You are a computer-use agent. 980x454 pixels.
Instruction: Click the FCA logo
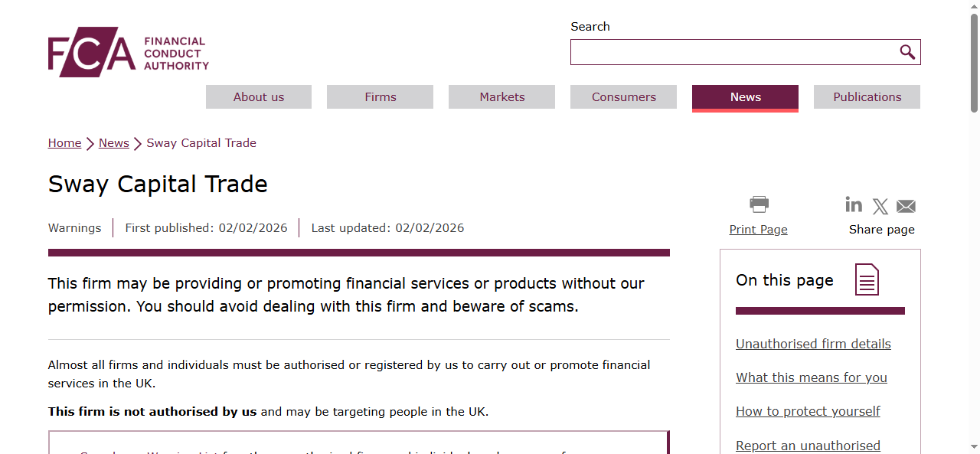127,51
